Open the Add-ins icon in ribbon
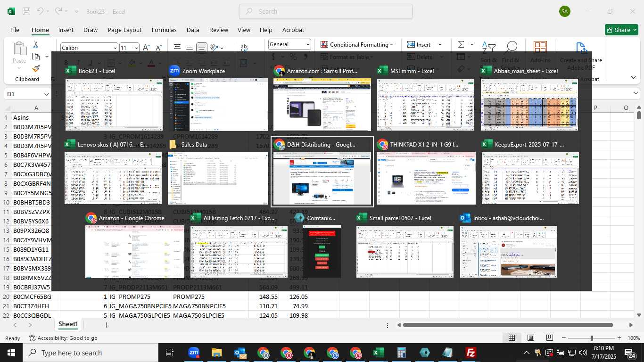Viewport: 644px width, 362px height. point(540,48)
